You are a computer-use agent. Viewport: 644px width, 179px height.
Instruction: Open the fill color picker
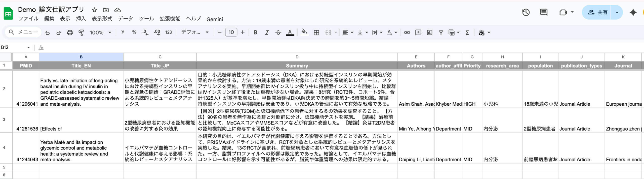[304, 33]
